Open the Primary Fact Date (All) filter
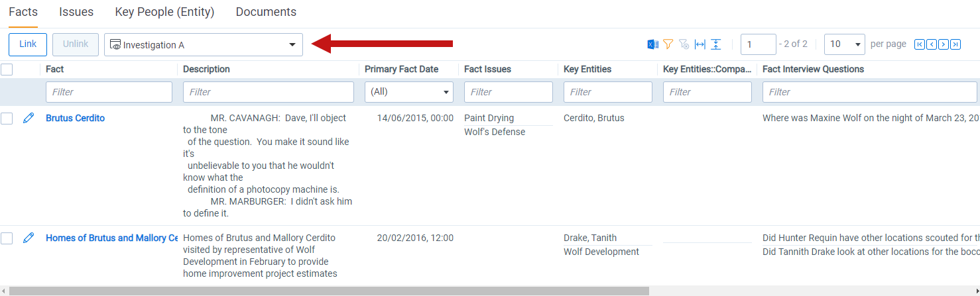This screenshot has width=980, height=296. coord(409,92)
